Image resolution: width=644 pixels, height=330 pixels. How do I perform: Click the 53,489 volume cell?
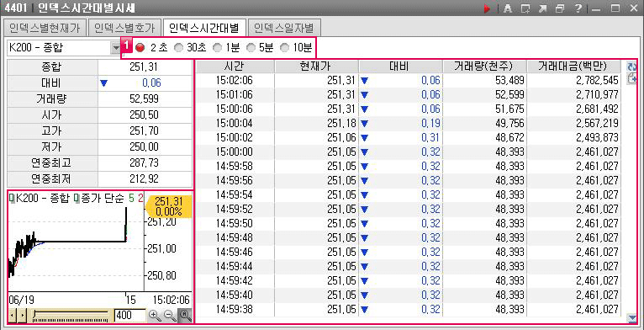tap(484, 81)
